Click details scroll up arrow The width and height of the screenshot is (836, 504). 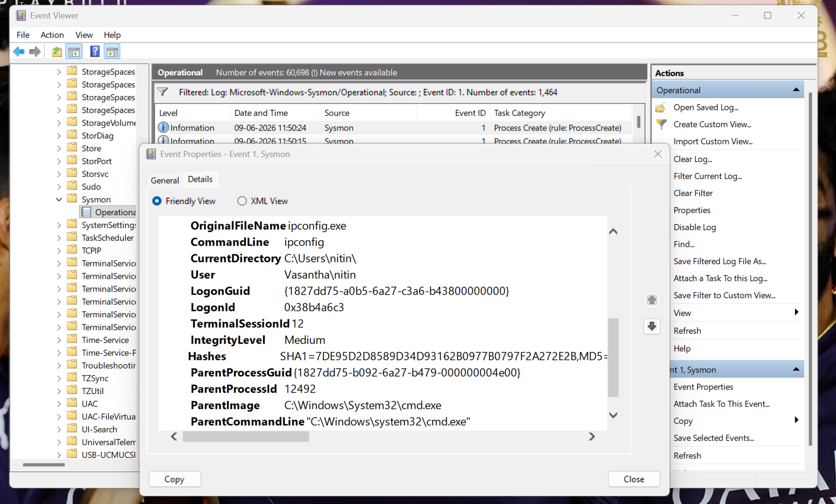tap(613, 231)
